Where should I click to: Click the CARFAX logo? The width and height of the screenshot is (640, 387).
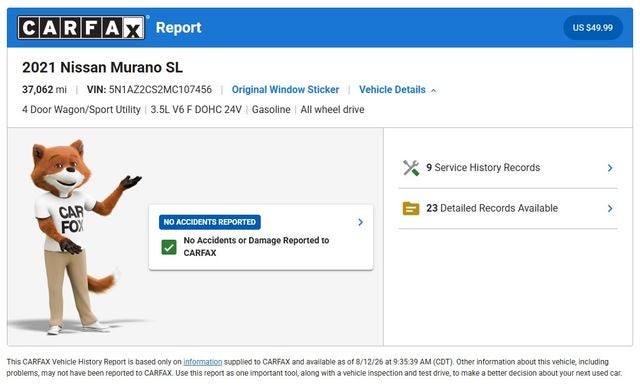(81, 28)
